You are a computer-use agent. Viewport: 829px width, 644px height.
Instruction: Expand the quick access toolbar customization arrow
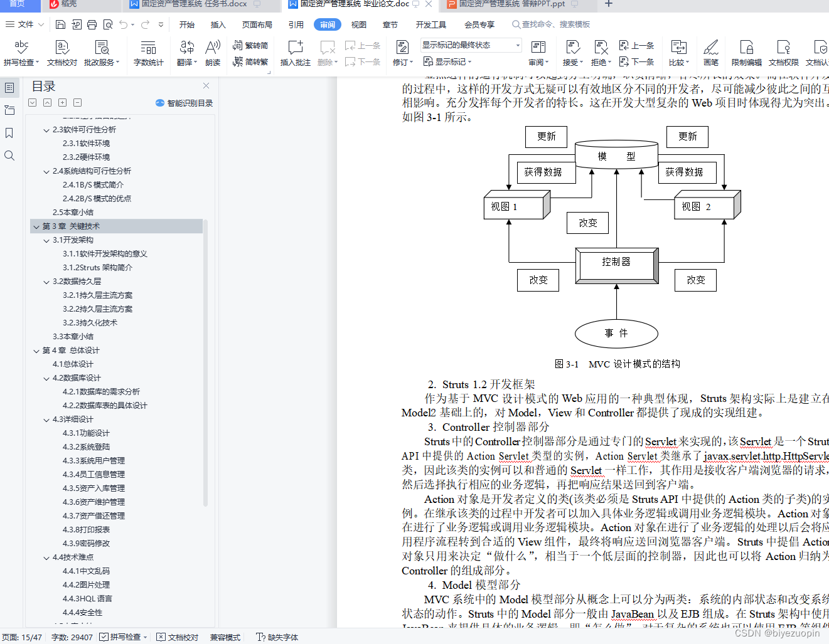[x=161, y=24]
